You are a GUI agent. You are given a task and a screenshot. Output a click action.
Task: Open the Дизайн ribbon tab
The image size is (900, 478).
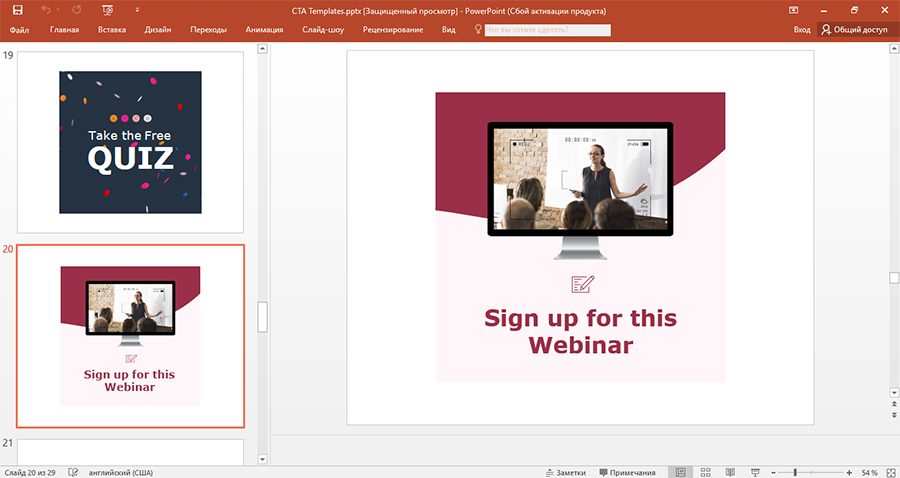158,30
